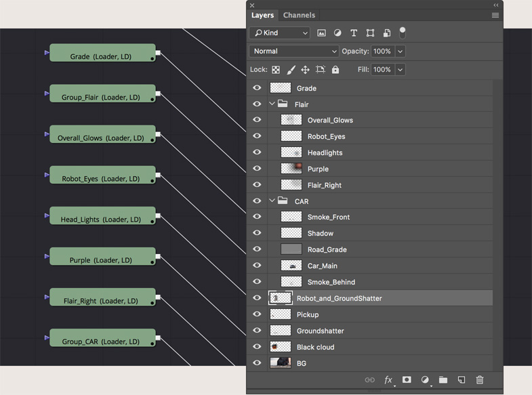Switch to the Channels tab
The width and height of the screenshot is (532, 395).
point(299,15)
